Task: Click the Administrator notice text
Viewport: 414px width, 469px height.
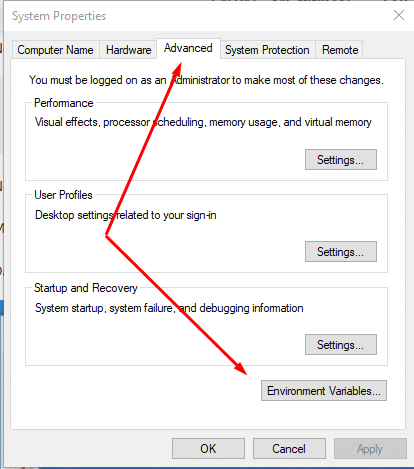Action: coord(206,80)
